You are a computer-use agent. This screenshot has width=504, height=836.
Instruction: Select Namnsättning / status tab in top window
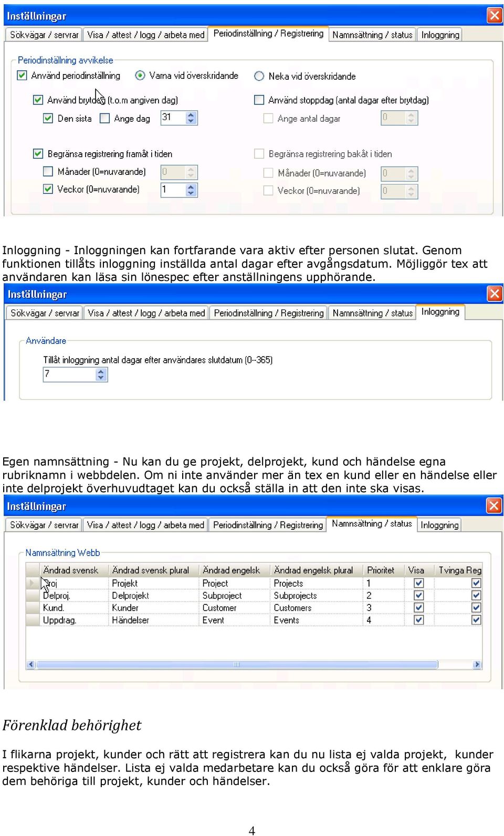coord(372,35)
